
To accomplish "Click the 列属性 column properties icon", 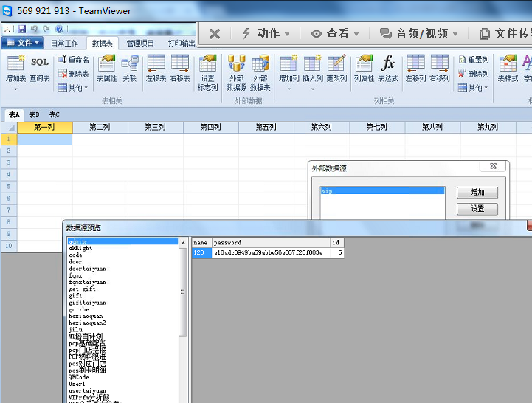I will click(364, 67).
